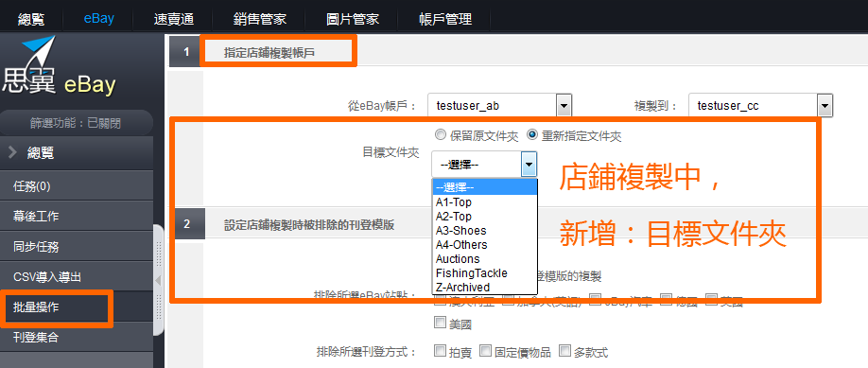Go to the 銷售管家 tab
The image size is (868, 368).
click(260, 19)
